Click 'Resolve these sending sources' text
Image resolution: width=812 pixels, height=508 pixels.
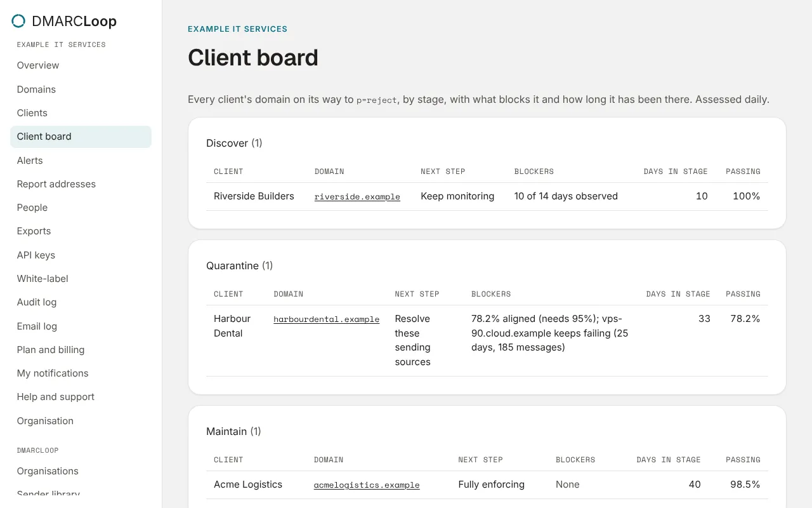[413, 340]
